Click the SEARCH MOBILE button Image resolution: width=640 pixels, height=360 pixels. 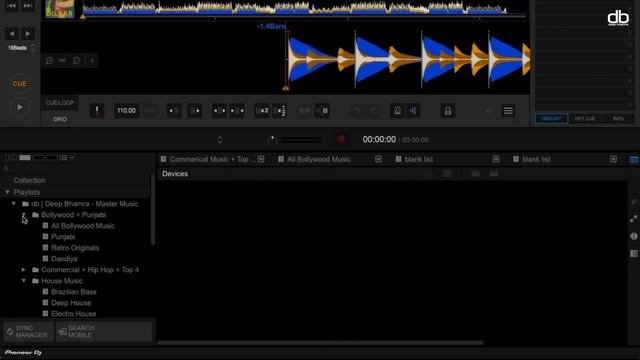pyautogui.click(x=104, y=331)
